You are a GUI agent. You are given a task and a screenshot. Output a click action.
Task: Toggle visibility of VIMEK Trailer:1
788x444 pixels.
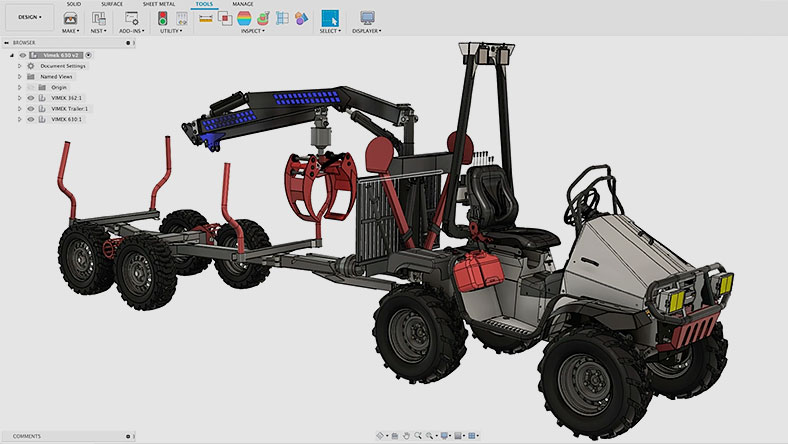pyautogui.click(x=31, y=109)
